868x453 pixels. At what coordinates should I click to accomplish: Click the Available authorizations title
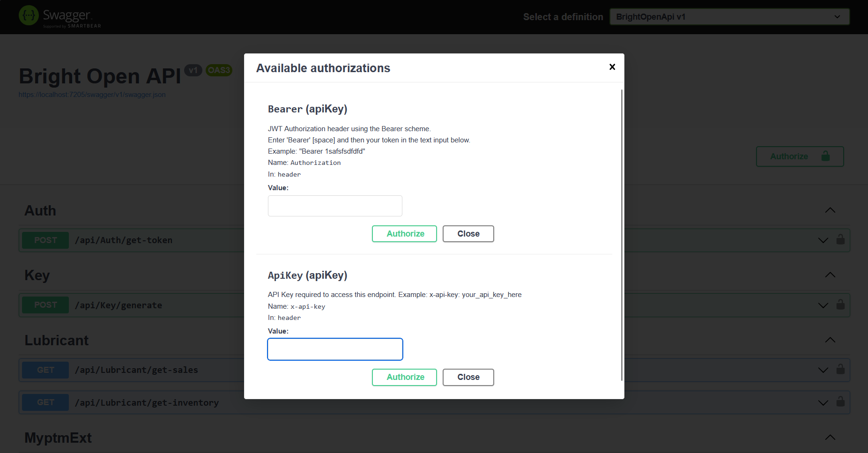tap(323, 68)
